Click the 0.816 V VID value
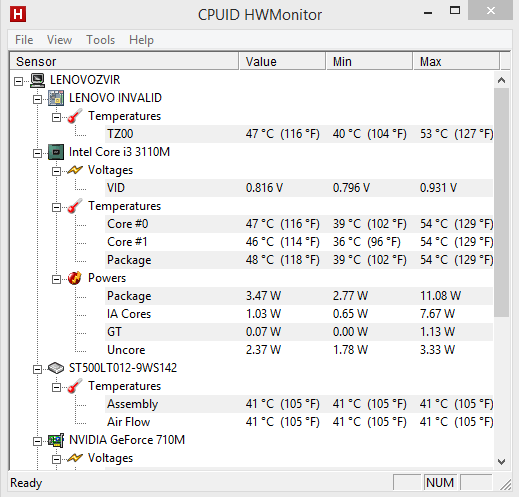Viewport: 519px width, 497px height. [264, 188]
